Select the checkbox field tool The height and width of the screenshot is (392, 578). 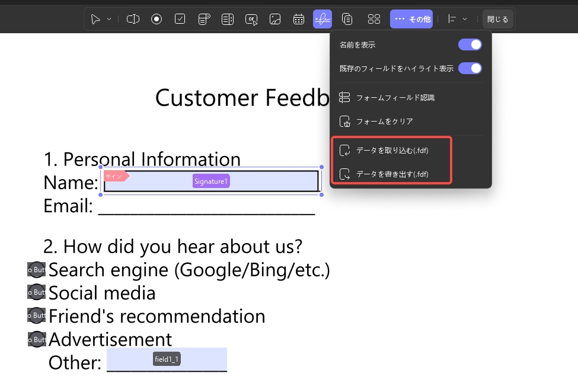point(180,19)
